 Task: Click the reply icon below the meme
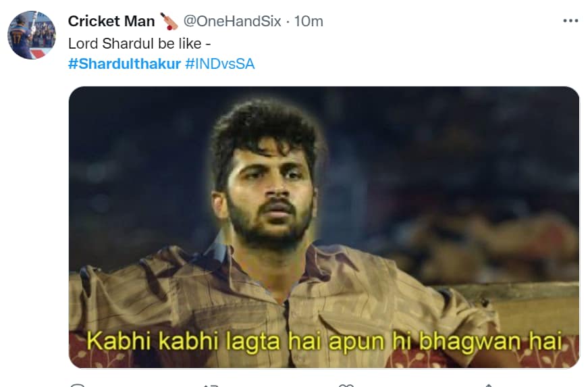click(x=78, y=385)
